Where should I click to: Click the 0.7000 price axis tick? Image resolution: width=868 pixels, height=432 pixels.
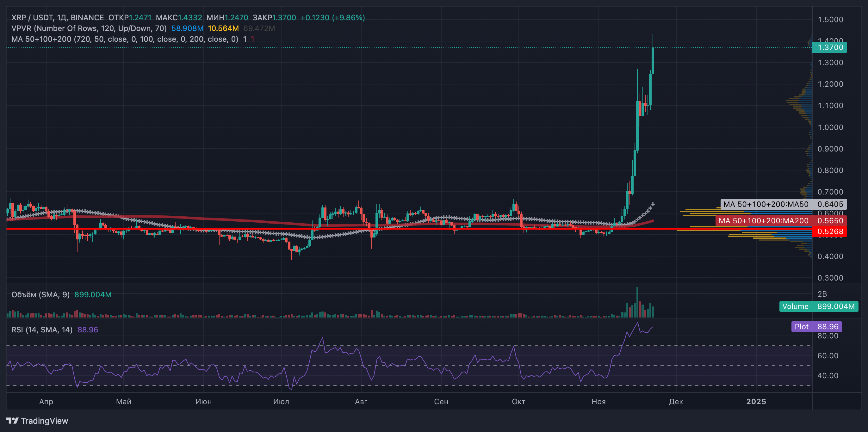(830, 192)
